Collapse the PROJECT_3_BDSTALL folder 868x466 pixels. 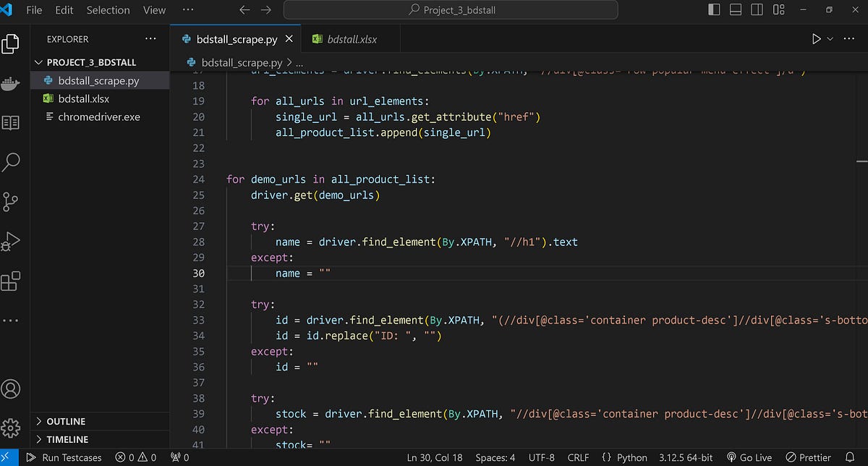[39, 62]
